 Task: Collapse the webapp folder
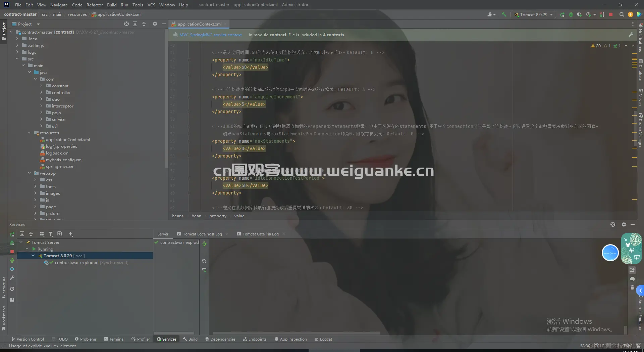tap(29, 173)
